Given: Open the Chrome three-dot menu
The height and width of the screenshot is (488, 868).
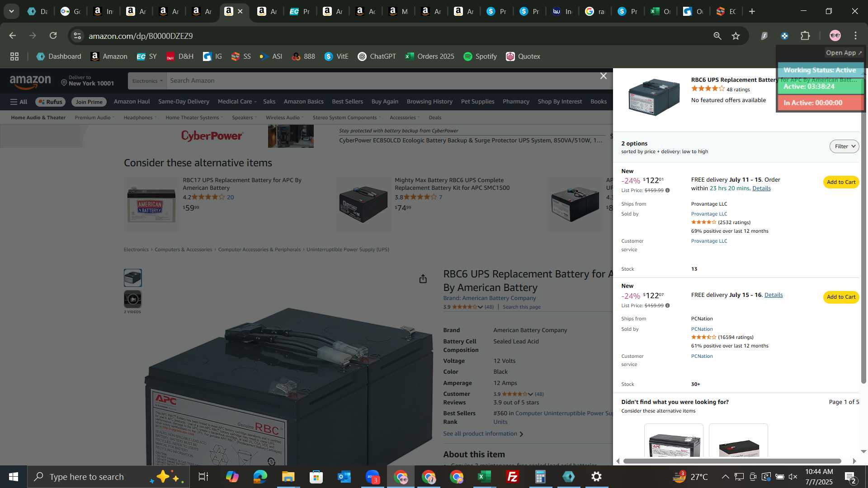Looking at the screenshot, I should coord(856,36).
